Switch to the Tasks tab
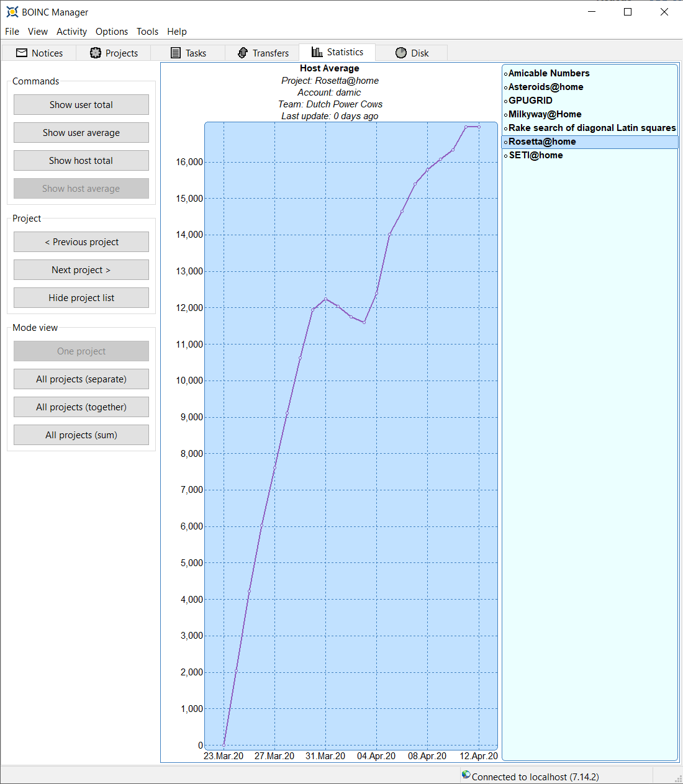 (188, 53)
